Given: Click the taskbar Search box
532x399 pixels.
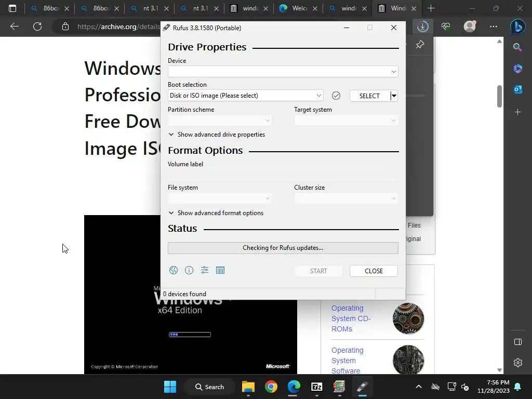Looking at the screenshot, I should click(x=209, y=387).
